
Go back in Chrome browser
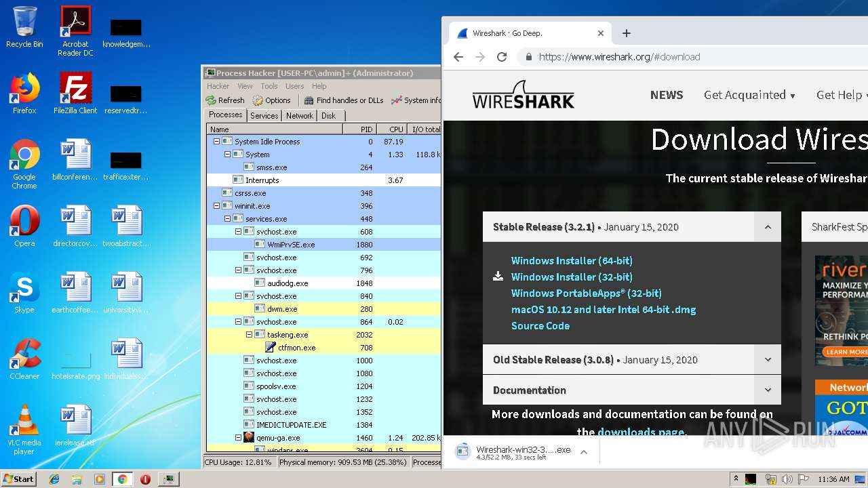[458, 57]
